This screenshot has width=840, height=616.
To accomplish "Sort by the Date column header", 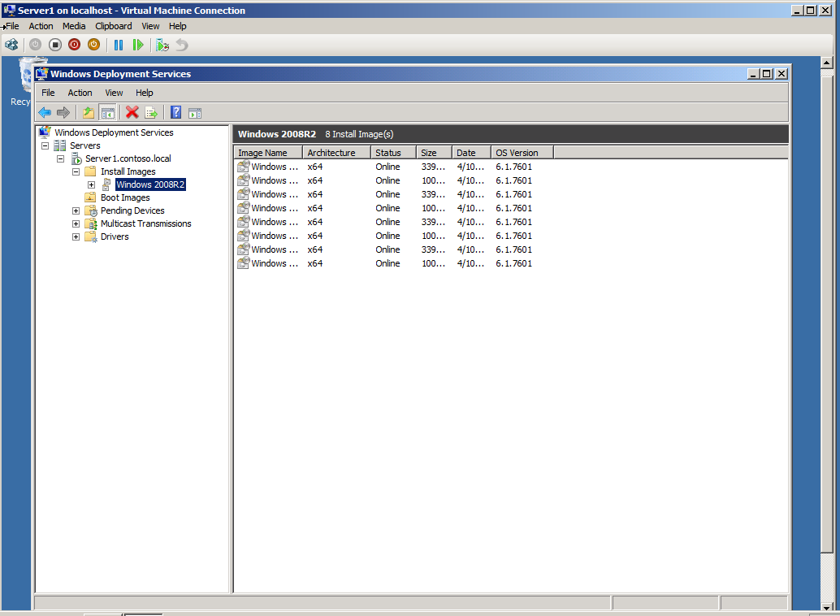I will pyautogui.click(x=471, y=153).
